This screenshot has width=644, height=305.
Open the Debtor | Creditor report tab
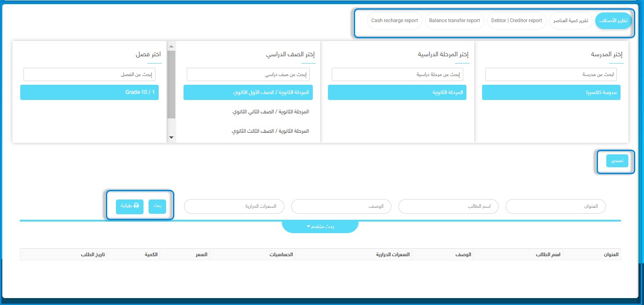[517, 21]
